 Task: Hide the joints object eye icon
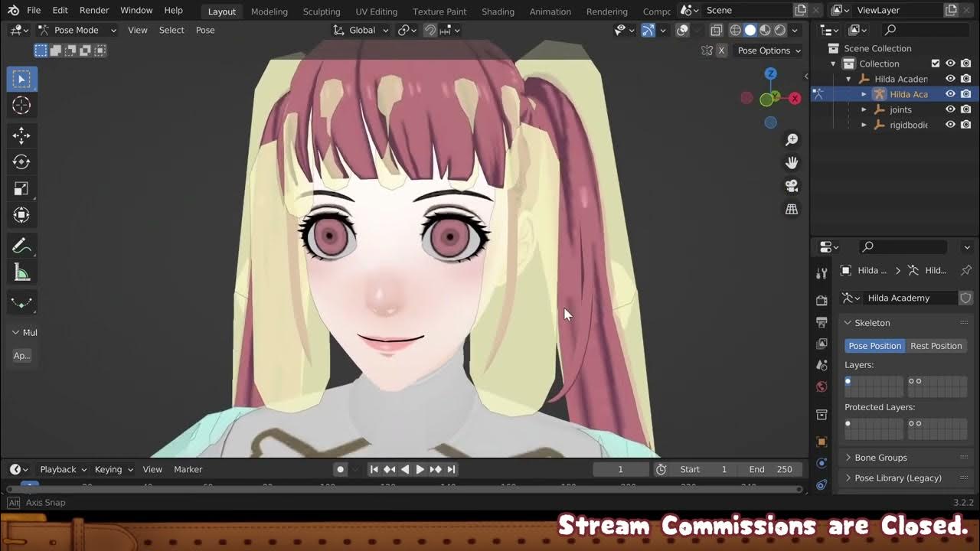(950, 109)
